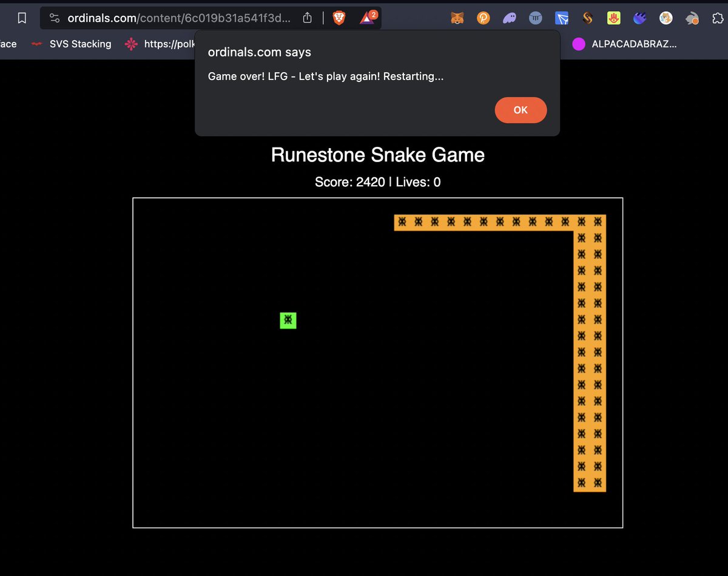Open the rabbit extension icon

(692, 18)
